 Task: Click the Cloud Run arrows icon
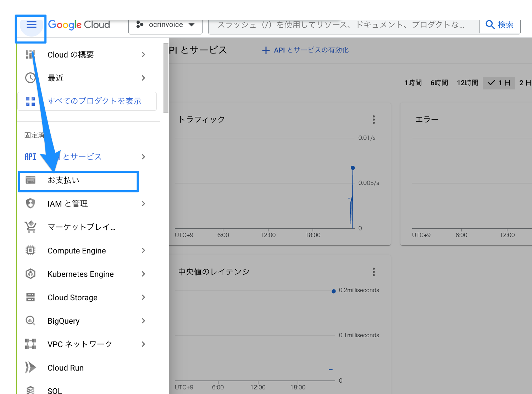click(31, 367)
